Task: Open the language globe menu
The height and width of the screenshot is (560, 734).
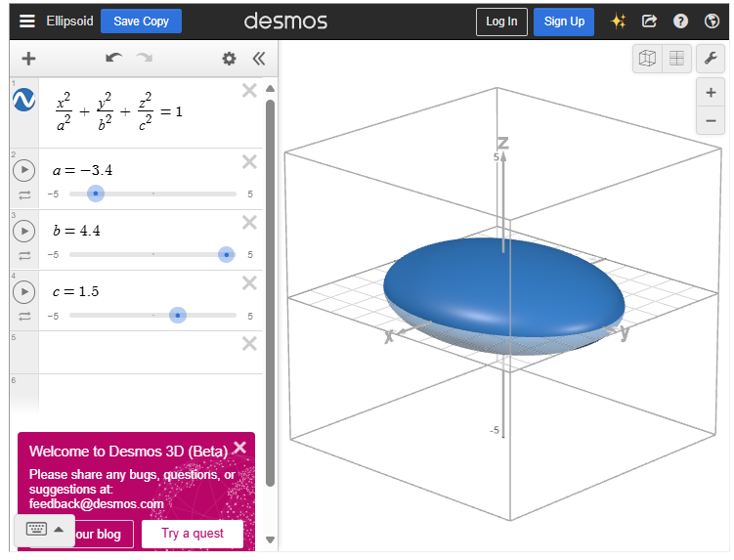Action: click(711, 21)
